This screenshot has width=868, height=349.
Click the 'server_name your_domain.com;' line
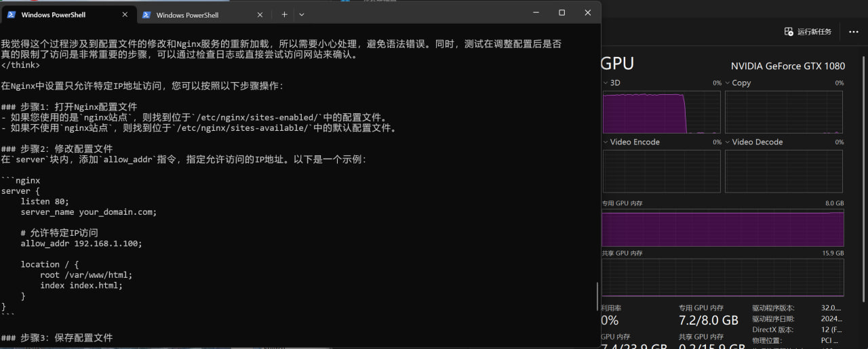coord(89,212)
